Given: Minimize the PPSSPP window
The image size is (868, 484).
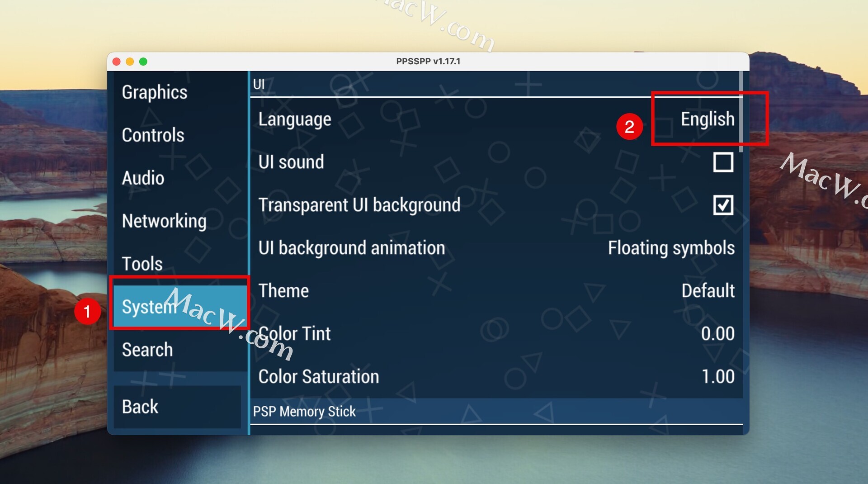Looking at the screenshot, I should pos(130,62).
